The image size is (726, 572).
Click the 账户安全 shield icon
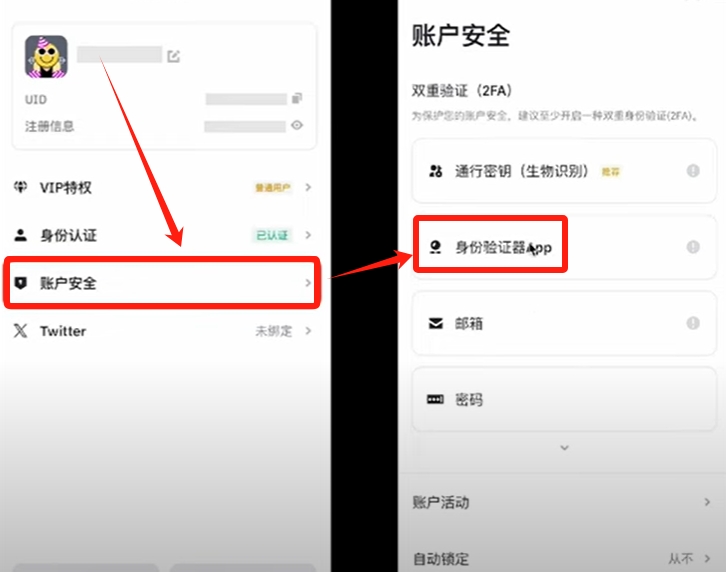[20, 283]
